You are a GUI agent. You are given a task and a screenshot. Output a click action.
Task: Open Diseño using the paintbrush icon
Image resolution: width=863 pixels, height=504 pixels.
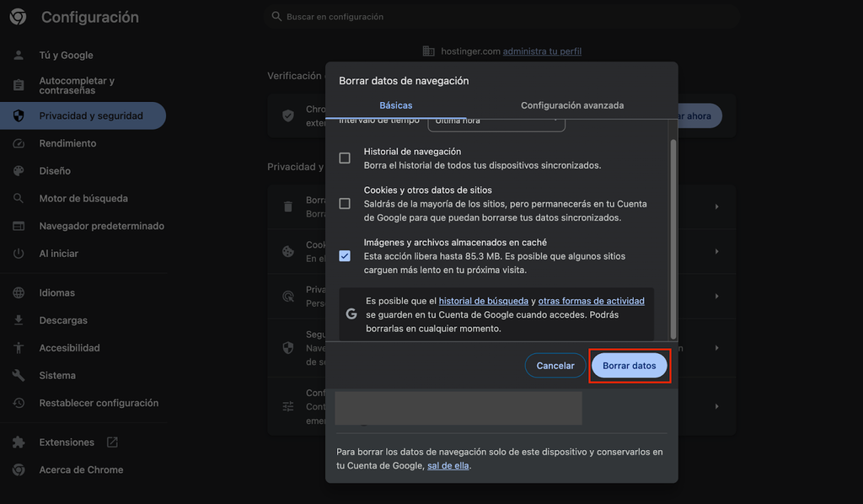pyautogui.click(x=19, y=170)
